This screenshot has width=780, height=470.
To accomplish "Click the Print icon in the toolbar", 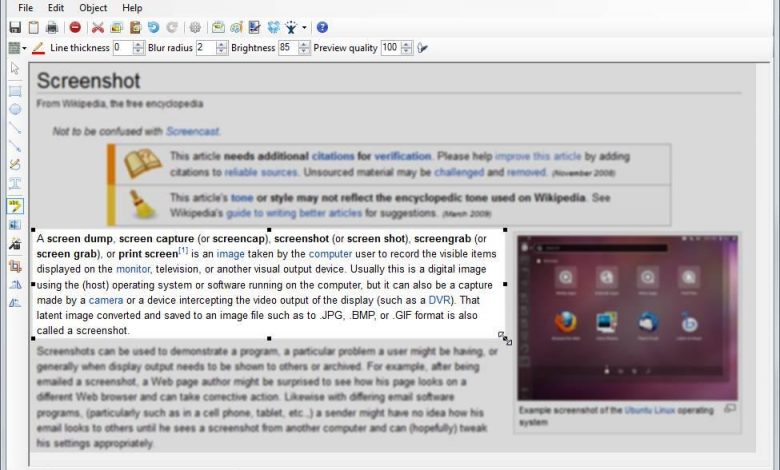I will click(x=52, y=27).
